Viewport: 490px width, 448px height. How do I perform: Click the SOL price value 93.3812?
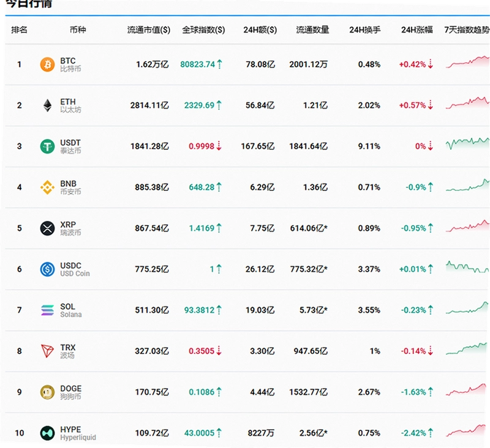point(199,310)
